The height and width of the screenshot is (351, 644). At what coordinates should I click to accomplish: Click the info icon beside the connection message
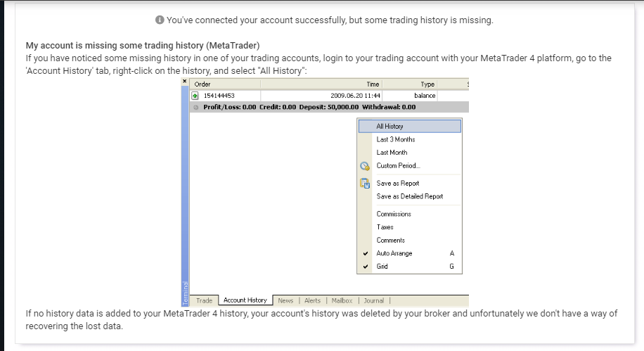(160, 20)
